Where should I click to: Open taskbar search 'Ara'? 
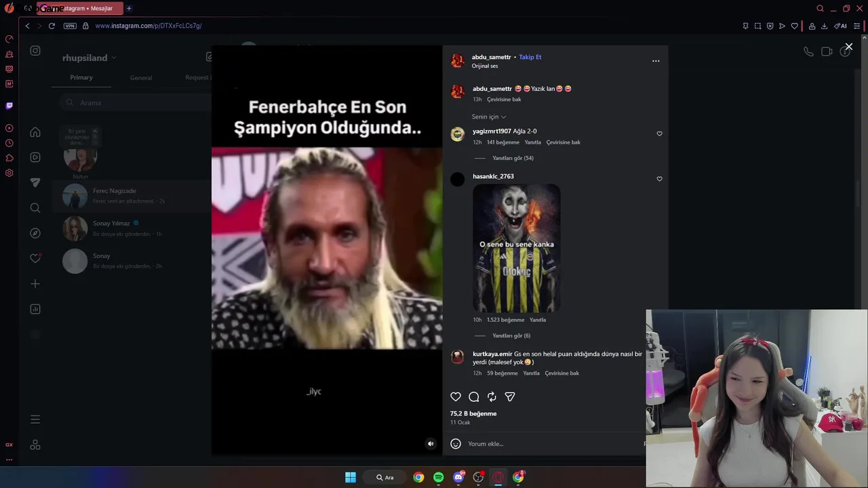click(386, 477)
